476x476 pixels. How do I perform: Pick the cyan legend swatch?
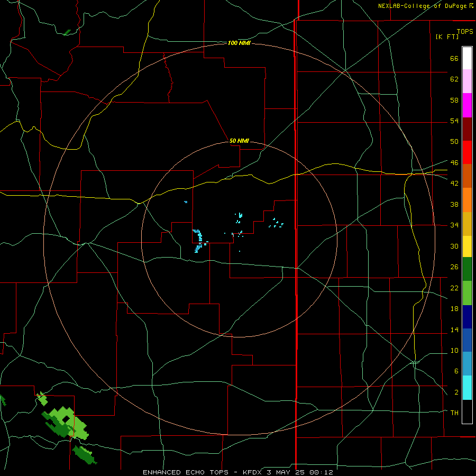click(467, 388)
